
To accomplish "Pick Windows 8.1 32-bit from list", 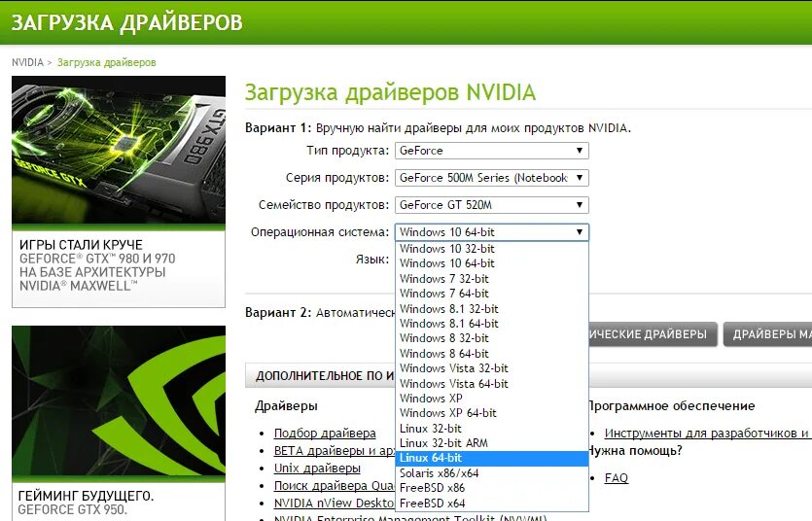I will click(491, 308).
